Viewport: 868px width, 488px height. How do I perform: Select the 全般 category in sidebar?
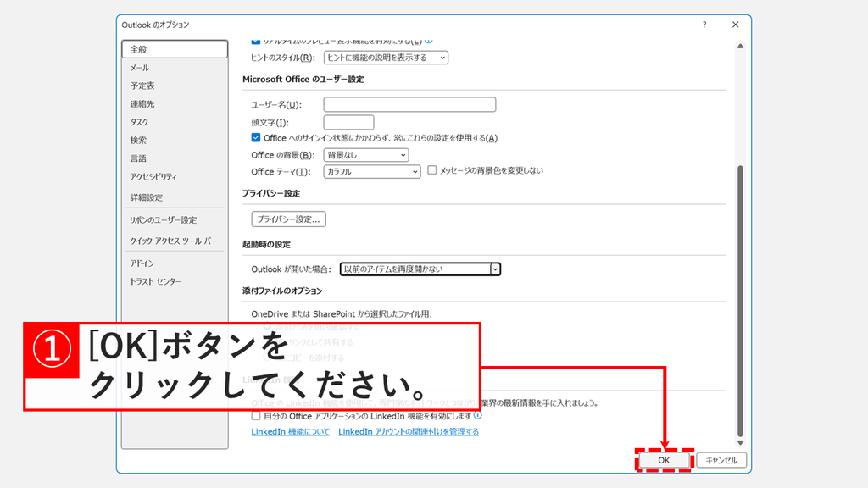[x=175, y=49]
